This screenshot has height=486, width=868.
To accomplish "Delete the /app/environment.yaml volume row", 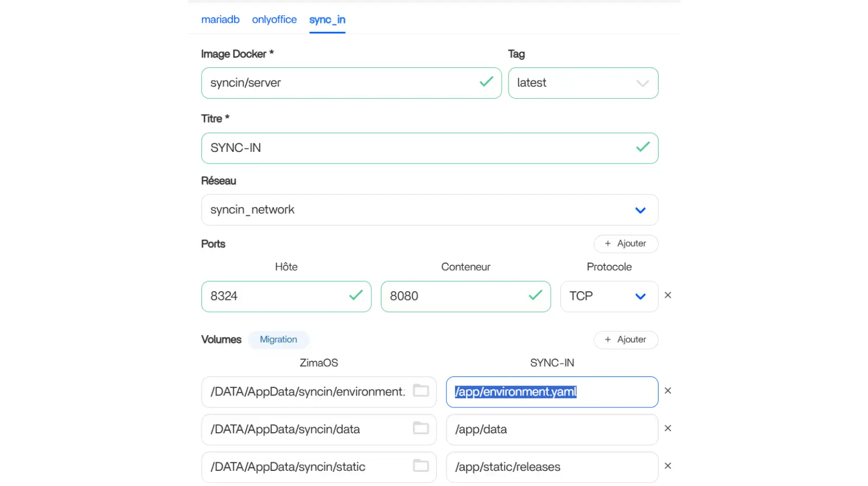I will click(668, 391).
